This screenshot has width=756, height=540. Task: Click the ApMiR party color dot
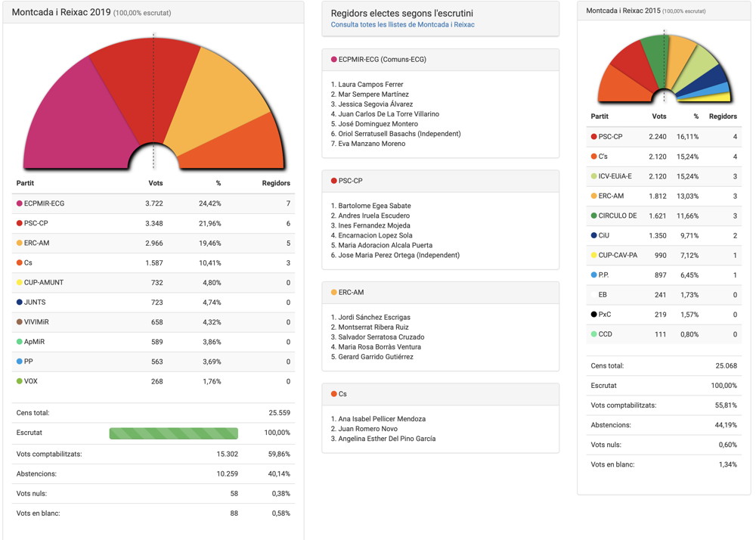(20, 342)
